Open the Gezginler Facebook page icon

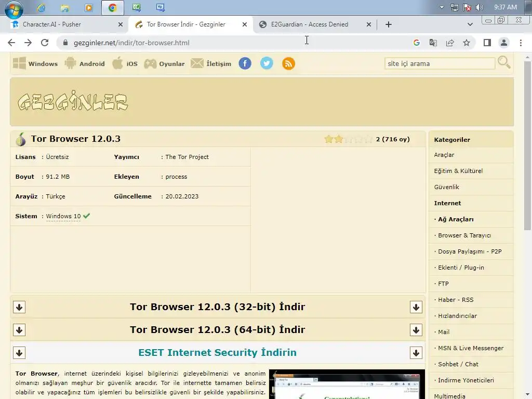[x=245, y=63]
